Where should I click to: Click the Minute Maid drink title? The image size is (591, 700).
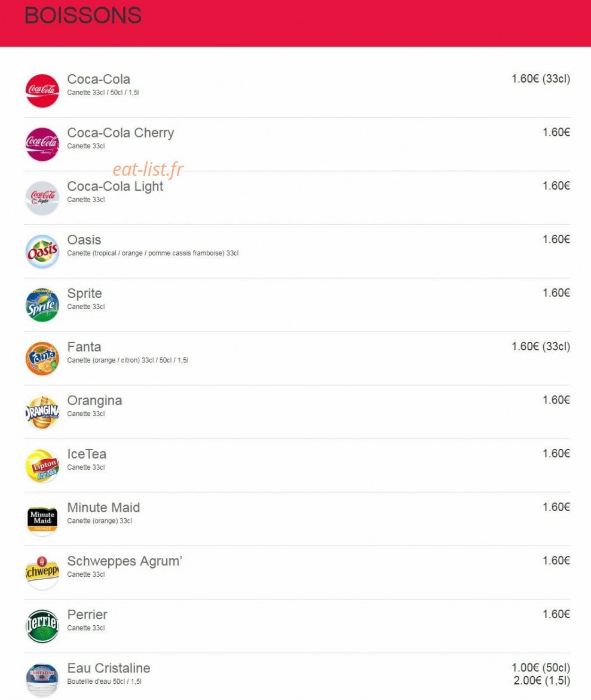point(103,508)
